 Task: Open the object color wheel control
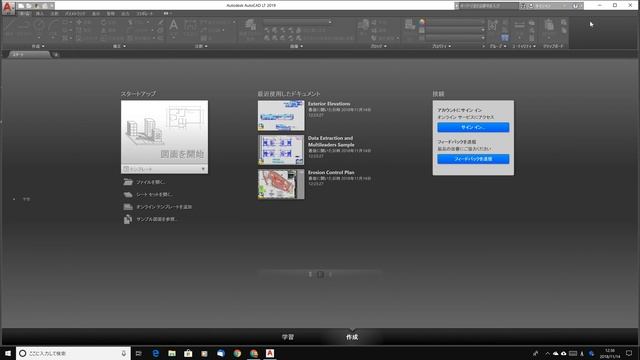(x=422, y=22)
